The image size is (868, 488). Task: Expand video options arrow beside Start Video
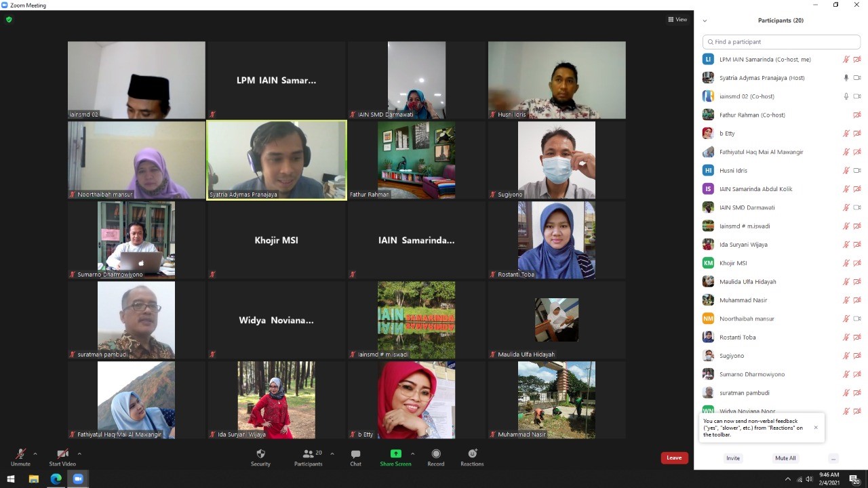click(x=79, y=453)
